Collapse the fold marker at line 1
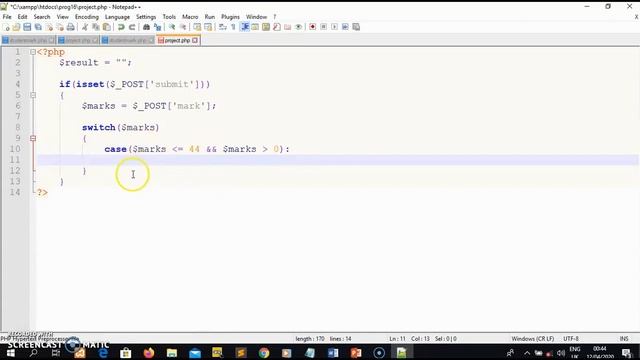The height and width of the screenshot is (360, 640). (x=33, y=52)
